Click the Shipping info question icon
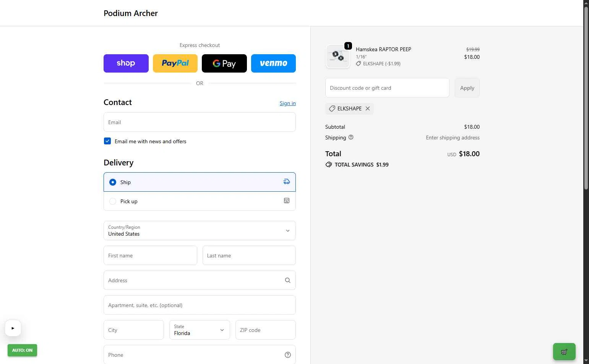This screenshot has width=589, height=364. click(x=351, y=137)
